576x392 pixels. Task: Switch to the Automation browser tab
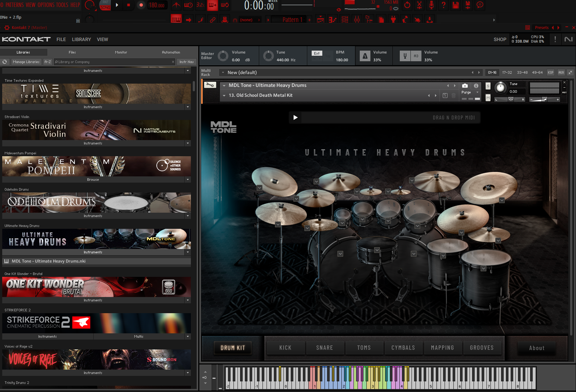pyautogui.click(x=171, y=52)
